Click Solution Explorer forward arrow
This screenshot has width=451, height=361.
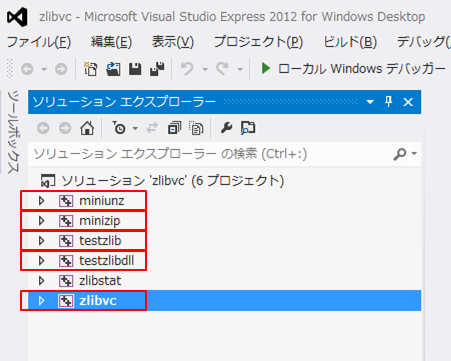coord(65,128)
